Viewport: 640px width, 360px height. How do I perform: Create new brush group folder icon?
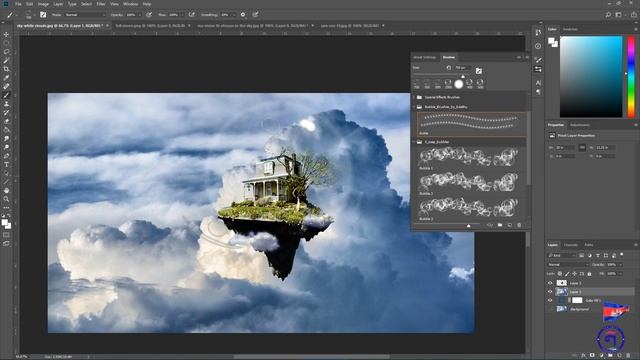(500, 225)
